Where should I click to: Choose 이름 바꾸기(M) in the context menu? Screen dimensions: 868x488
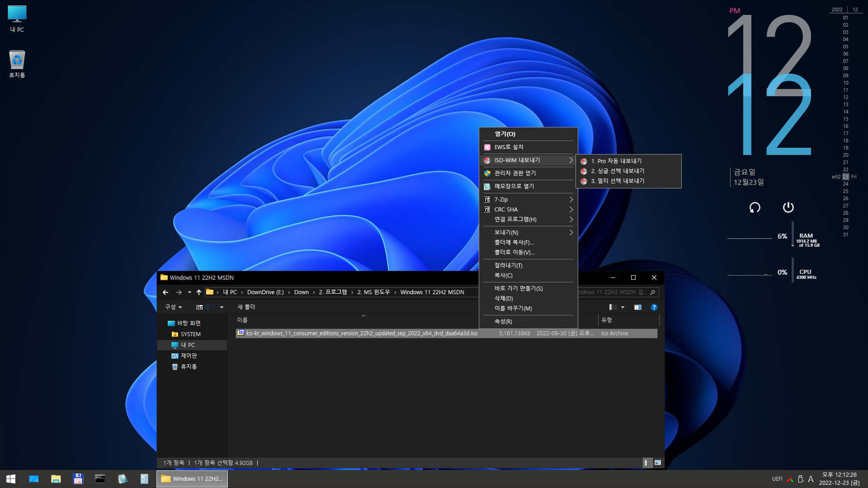tap(528, 309)
